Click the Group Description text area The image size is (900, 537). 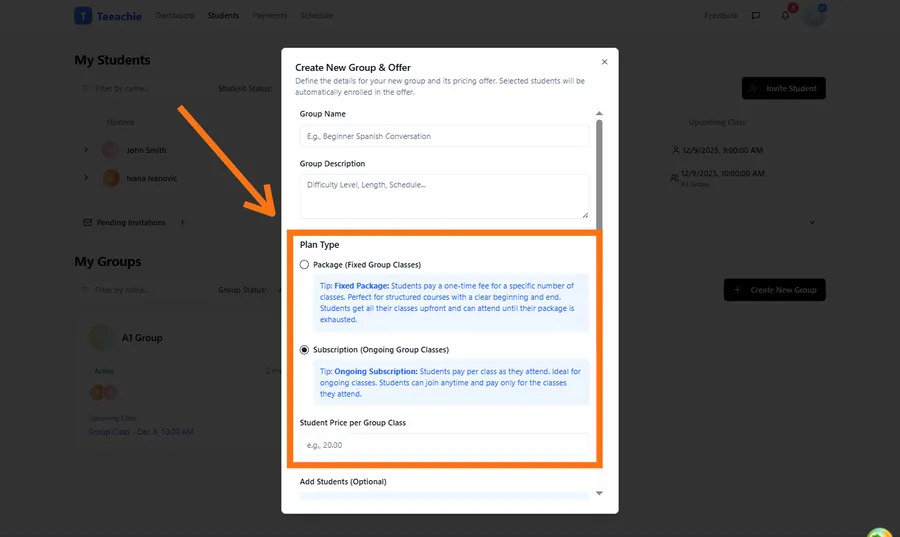pyautogui.click(x=444, y=196)
